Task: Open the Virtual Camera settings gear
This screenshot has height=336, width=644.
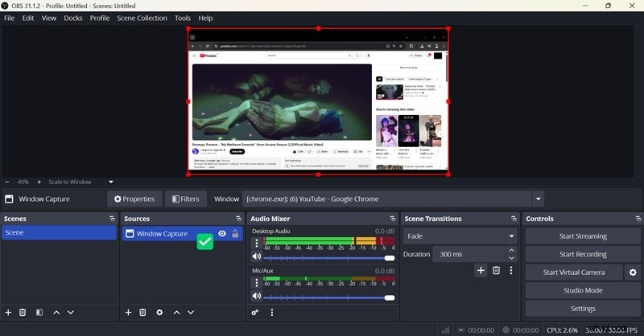Action: 633,272
